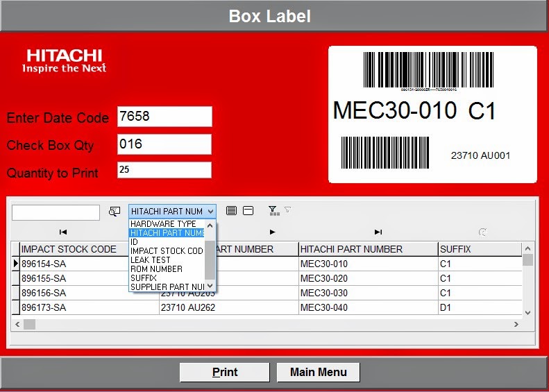
Task: Switch to list view icon
Action: [x=231, y=211]
